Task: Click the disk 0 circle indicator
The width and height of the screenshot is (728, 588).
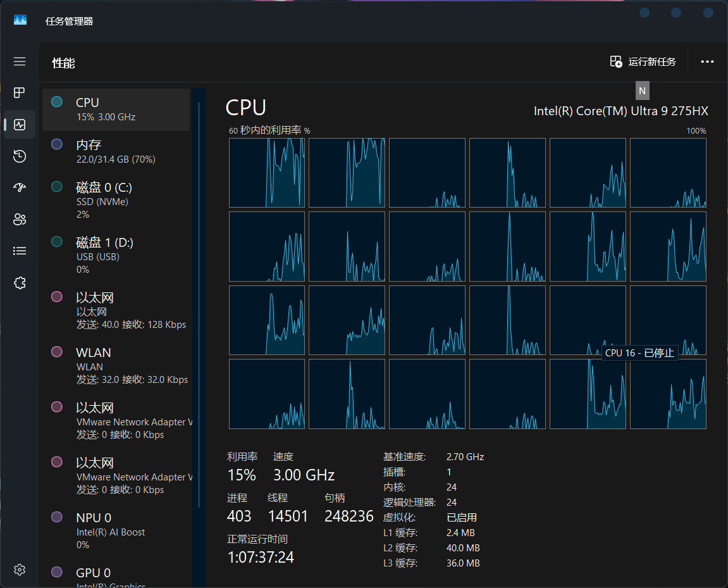Action: pos(57,187)
